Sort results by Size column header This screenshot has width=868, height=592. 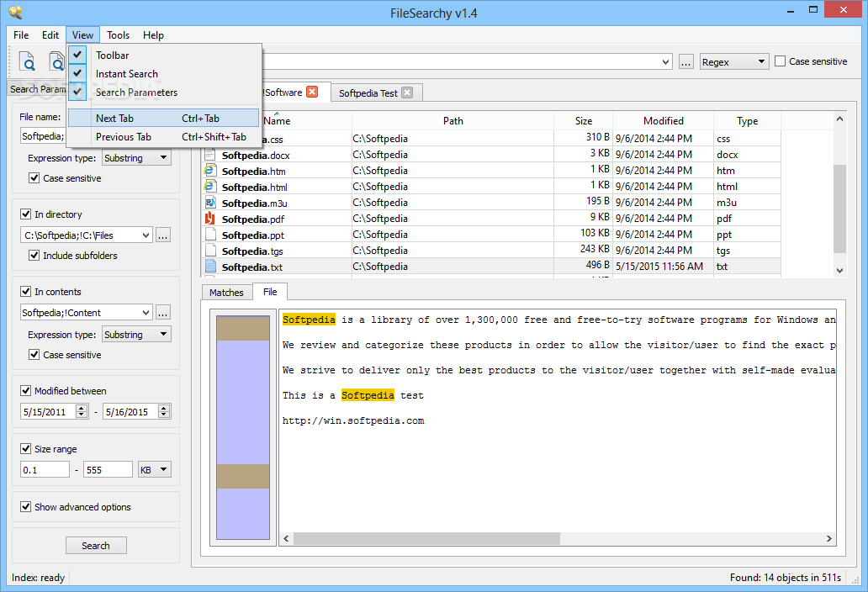pyautogui.click(x=584, y=120)
